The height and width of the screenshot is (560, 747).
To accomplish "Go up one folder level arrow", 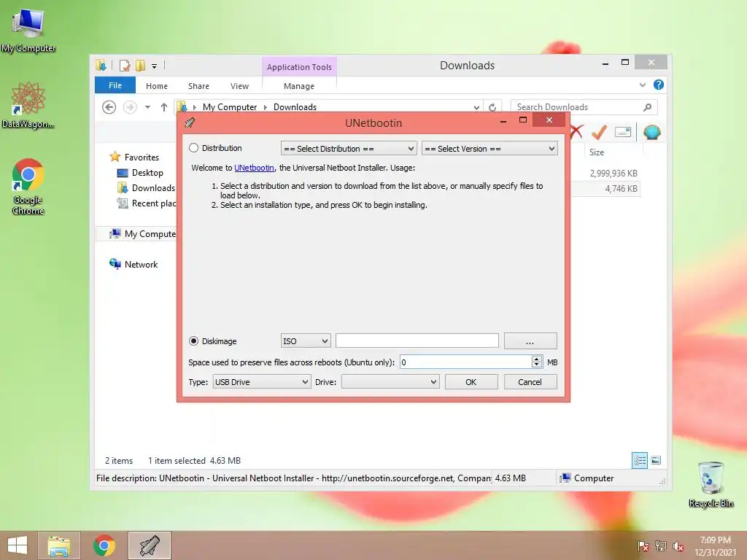I will [164, 107].
